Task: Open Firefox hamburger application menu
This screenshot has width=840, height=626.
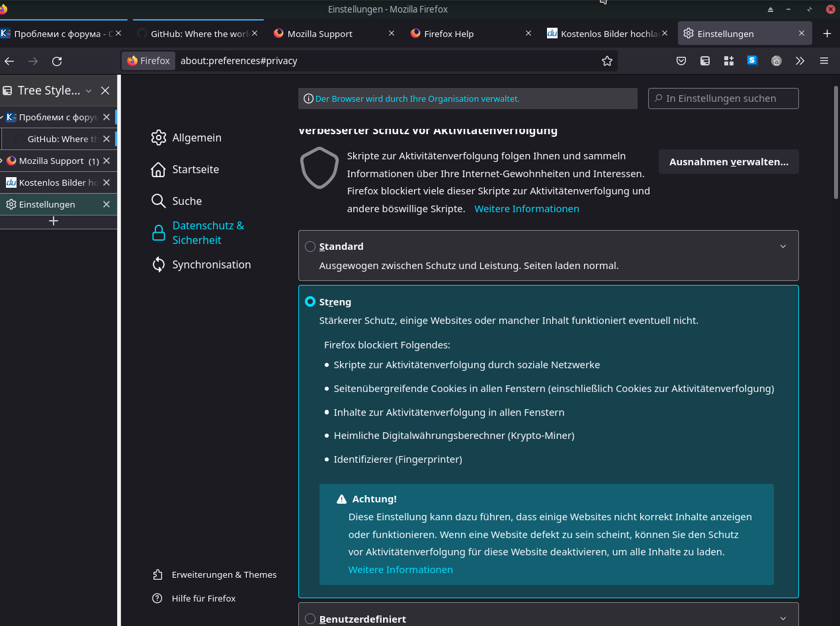Action: tap(824, 61)
